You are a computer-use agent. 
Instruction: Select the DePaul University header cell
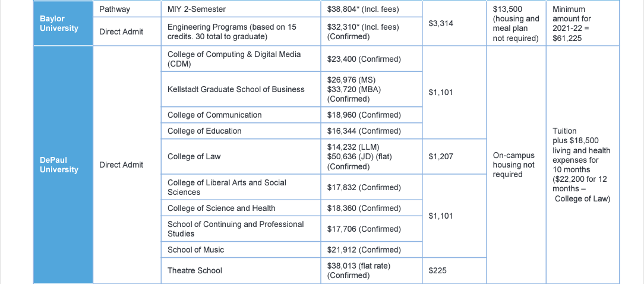click(x=63, y=165)
